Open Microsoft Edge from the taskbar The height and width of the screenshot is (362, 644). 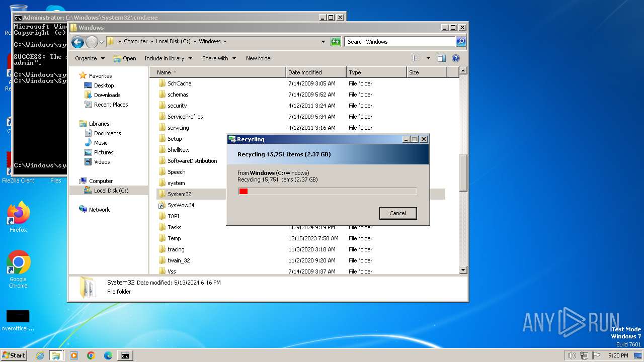pos(108,355)
